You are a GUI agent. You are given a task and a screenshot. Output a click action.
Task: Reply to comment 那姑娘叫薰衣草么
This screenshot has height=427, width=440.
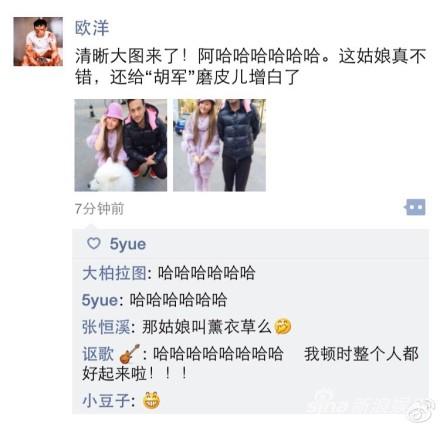point(207,327)
